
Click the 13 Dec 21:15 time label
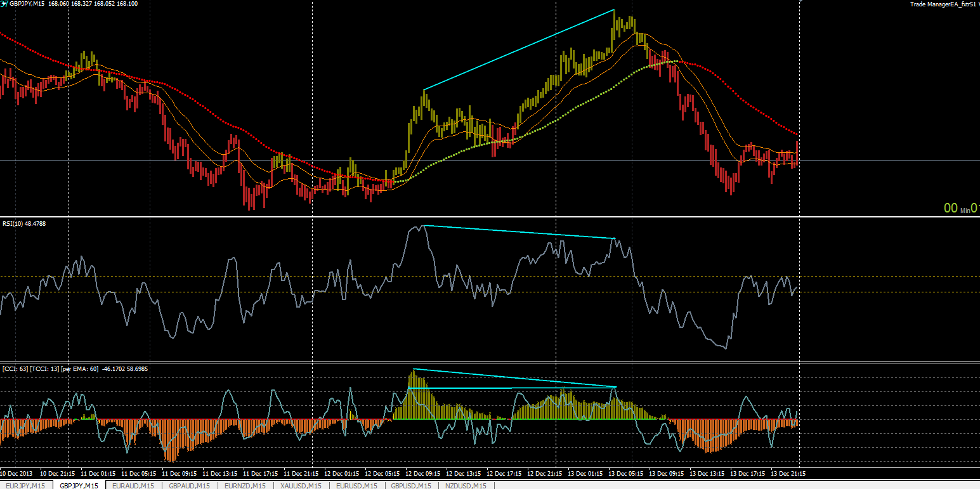(789, 473)
